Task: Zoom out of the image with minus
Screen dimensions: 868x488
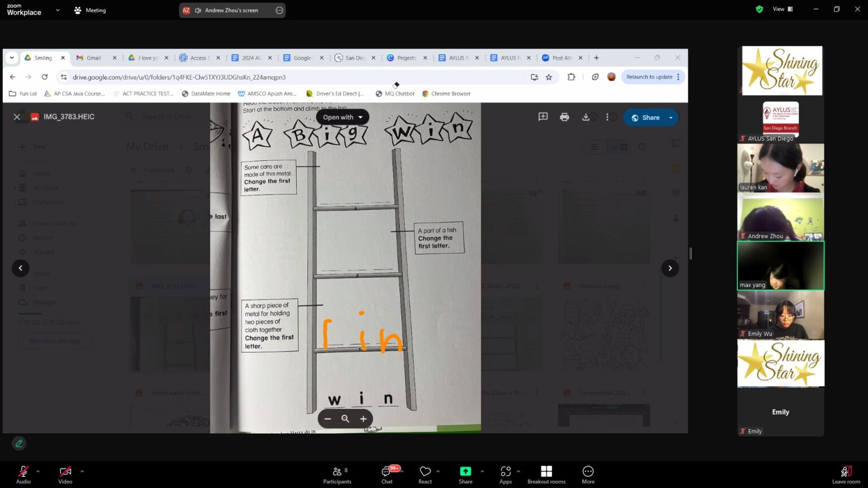Action: [328, 419]
